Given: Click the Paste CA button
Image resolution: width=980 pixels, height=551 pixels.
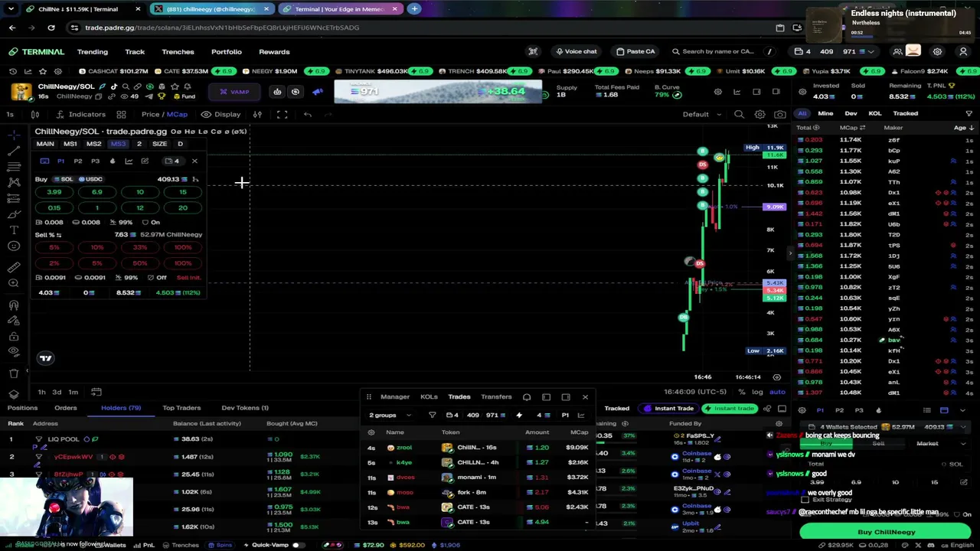Looking at the screenshot, I should click(x=635, y=51).
